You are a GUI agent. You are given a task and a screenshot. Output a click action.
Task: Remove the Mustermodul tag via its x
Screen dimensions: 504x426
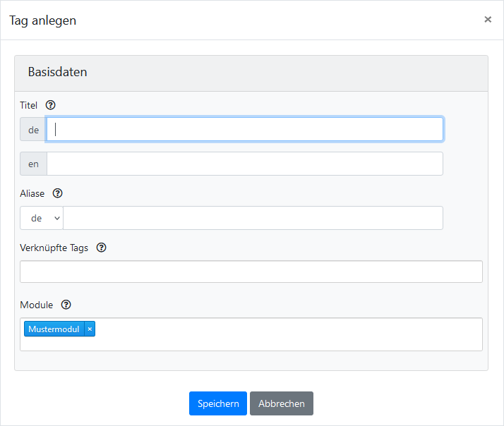[90, 329]
